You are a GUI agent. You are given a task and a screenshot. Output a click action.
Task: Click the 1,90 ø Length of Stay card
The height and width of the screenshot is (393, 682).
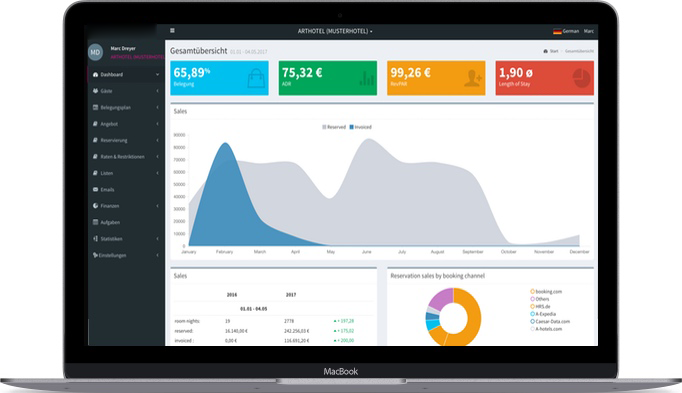click(x=545, y=78)
